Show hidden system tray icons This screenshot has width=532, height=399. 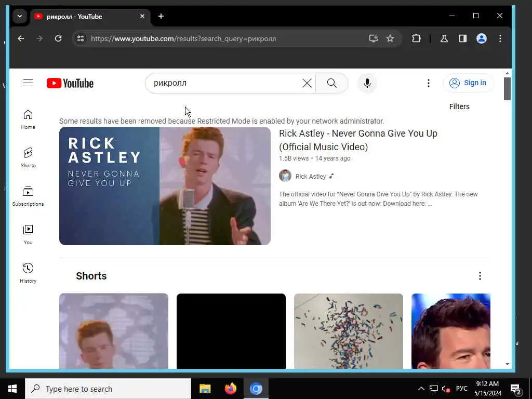point(421,389)
